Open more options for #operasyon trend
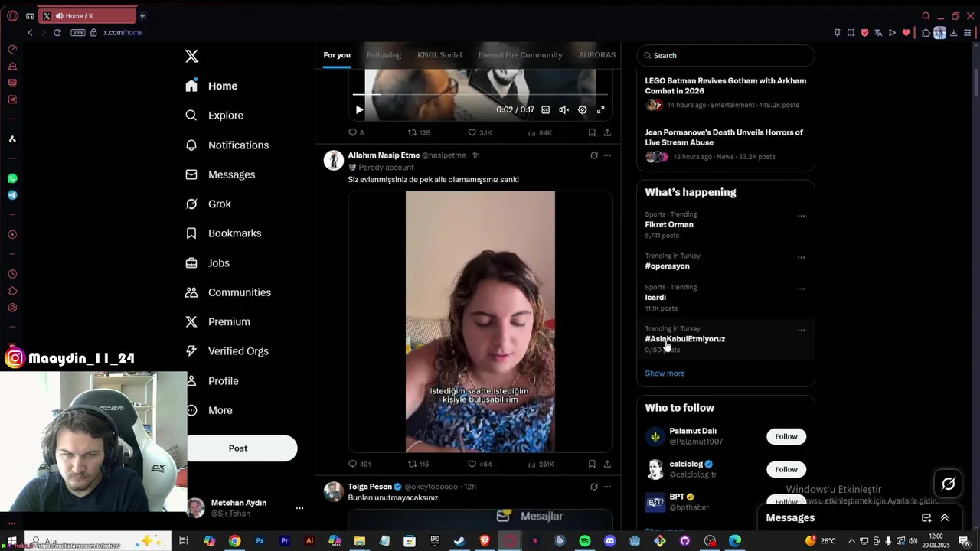Image resolution: width=980 pixels, height=551 pixels. tap(801, 257)
